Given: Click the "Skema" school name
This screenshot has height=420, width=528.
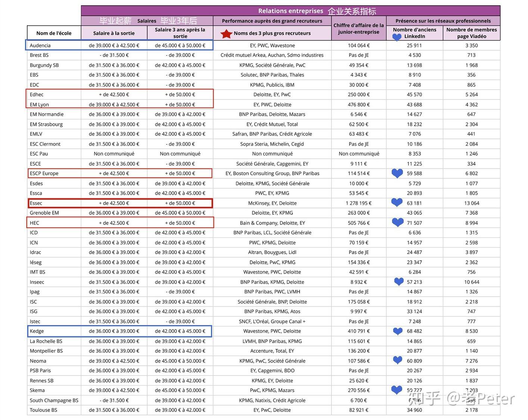Looking at the screenshot, I should pyautogui.click(x=37, y=390).
